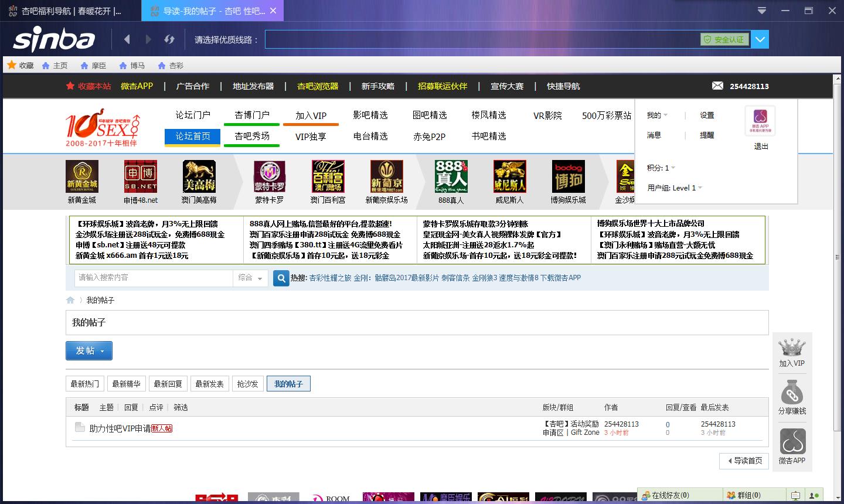Click the 导读首页 button
Screen dimensions: 844x504
pos(744,461)
